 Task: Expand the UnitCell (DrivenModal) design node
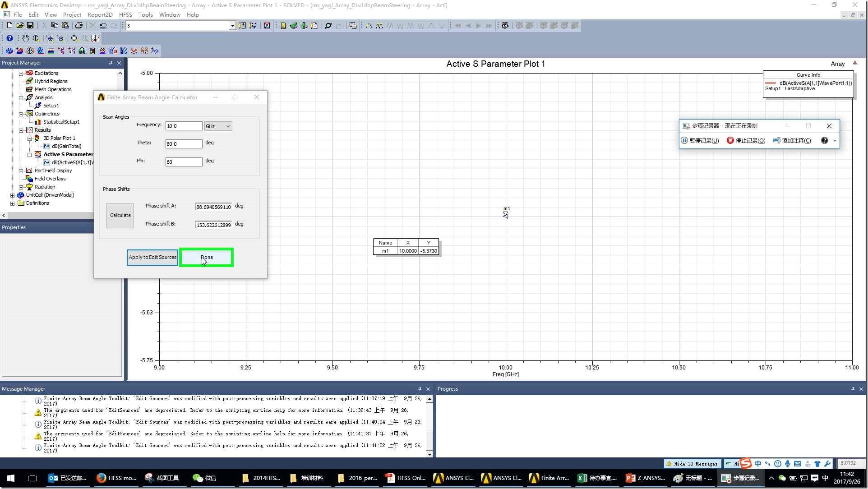12,195
